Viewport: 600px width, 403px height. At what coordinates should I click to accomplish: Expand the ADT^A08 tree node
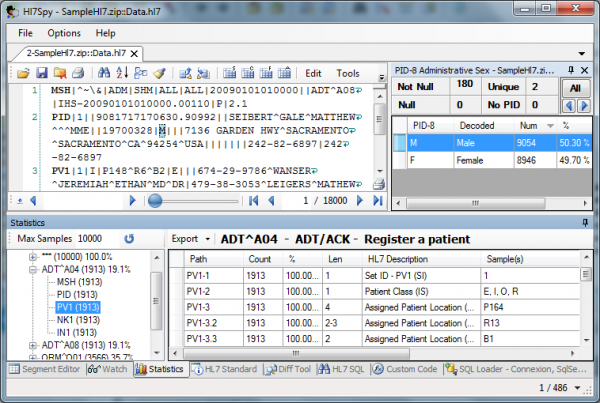[34, 345]
